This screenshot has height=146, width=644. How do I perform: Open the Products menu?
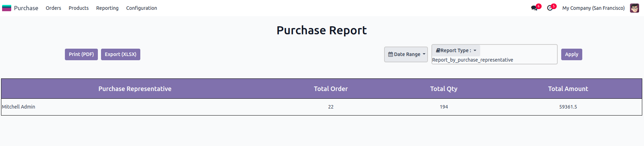coord(79,8)
